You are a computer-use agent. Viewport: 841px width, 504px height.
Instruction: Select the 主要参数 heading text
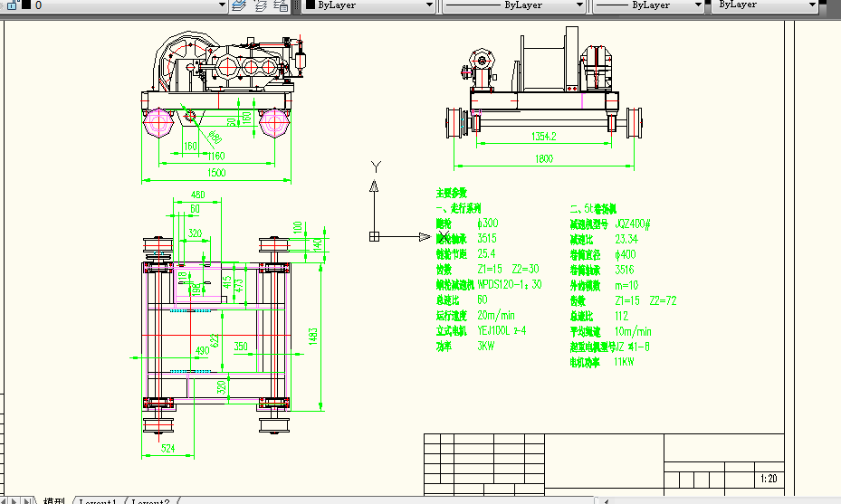[451, 193]
